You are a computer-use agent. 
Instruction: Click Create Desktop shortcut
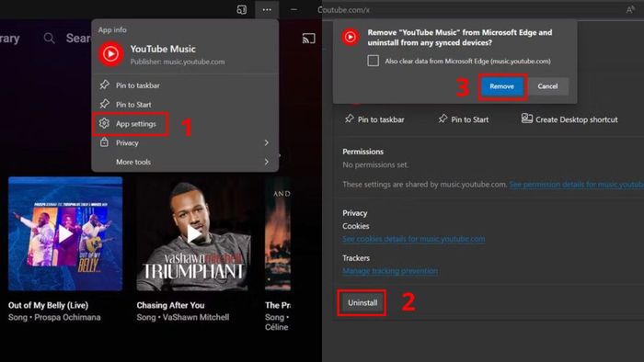[569, 119]
